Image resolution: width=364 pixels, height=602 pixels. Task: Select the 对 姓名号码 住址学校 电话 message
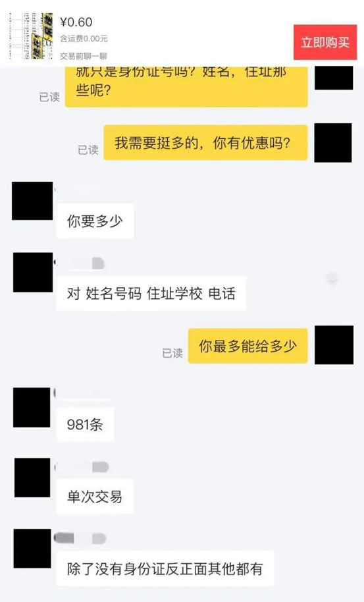[151, 293]
